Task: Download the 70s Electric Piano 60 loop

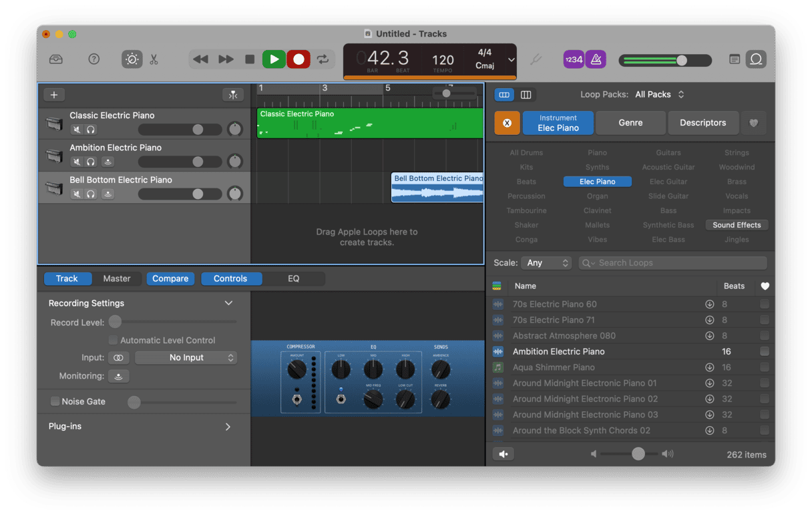Action: [709, 305]
